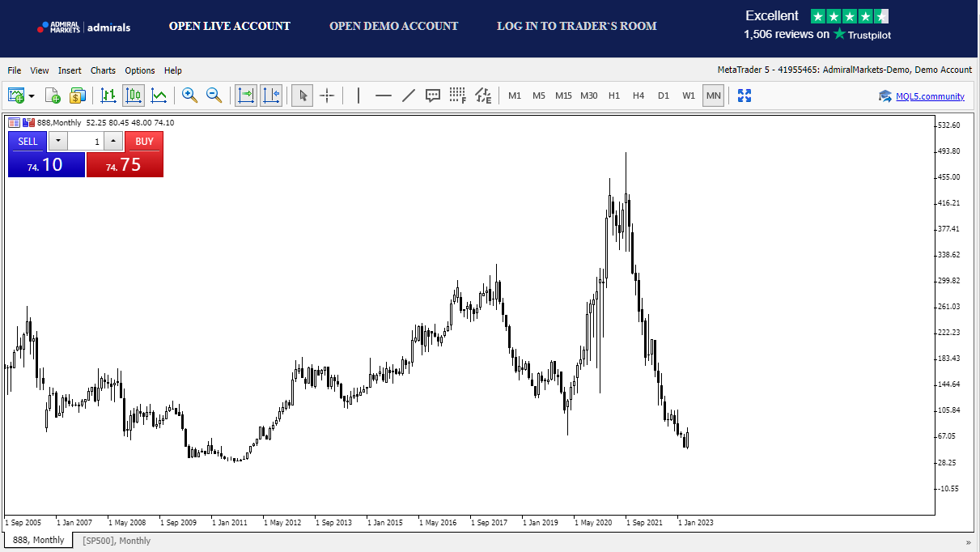This screenshot has width=980, height=552.
Task: Toggle chart auto-scroll button
Action: (x=245, y=96)
